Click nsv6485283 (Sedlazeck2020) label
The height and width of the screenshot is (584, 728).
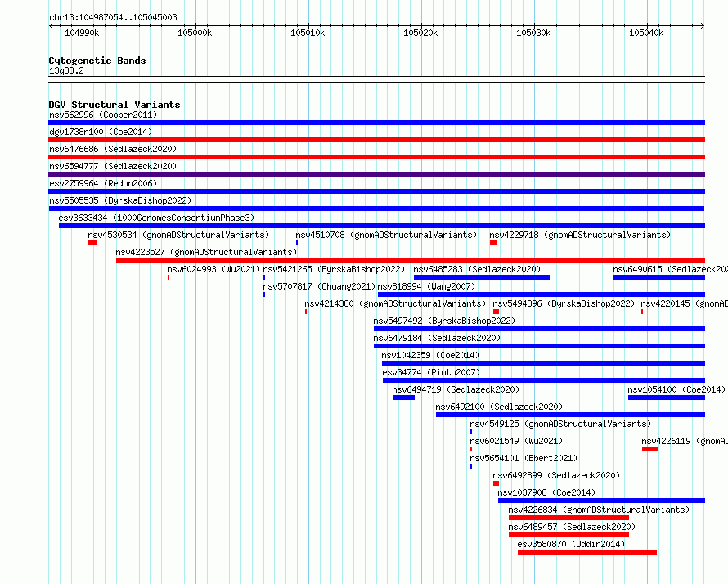coord(477,269)
